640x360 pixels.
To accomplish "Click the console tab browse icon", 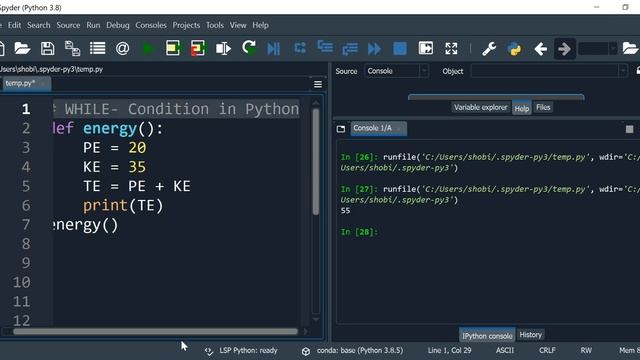I will pos(341,129).
